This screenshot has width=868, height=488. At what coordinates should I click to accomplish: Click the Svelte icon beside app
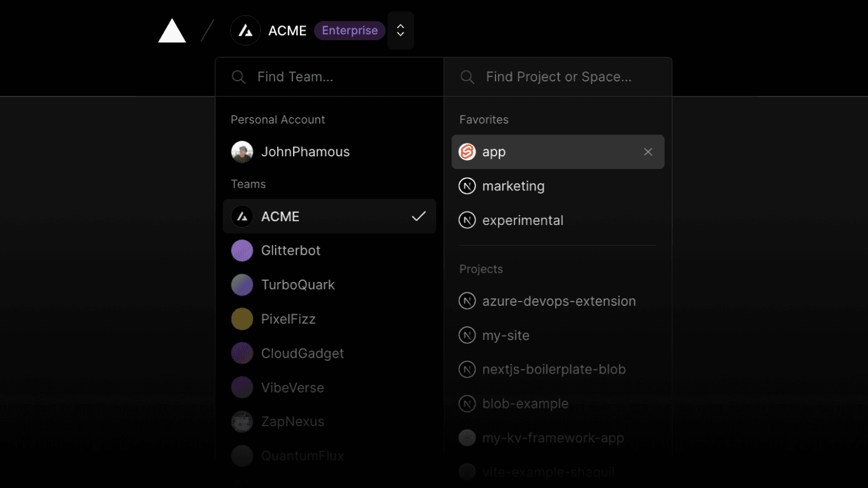[x=467, y=152]
